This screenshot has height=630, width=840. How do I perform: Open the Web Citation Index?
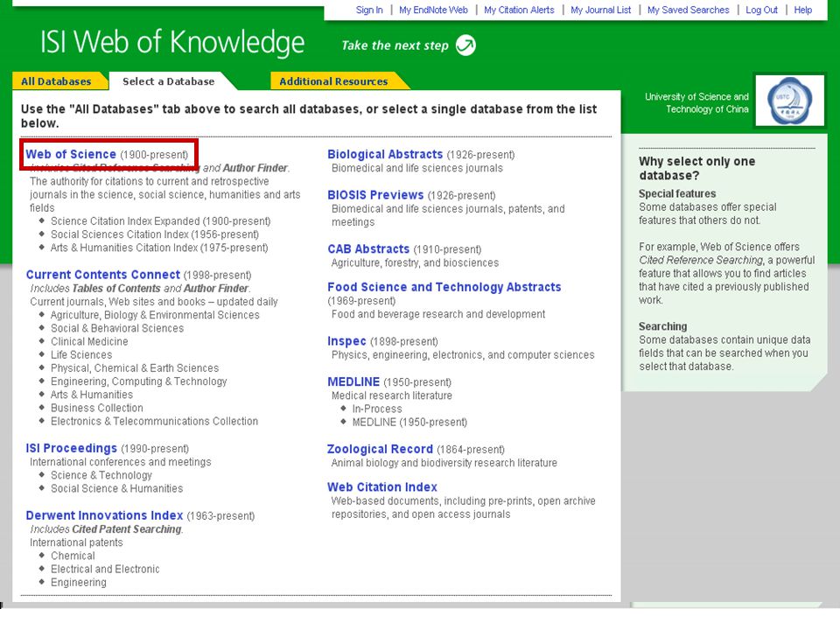(x=382, y=487)
